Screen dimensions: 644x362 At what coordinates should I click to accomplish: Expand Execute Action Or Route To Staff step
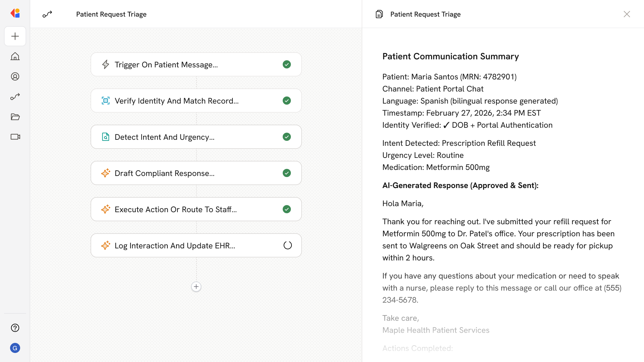pyautogui.click(x=175, y=209)
